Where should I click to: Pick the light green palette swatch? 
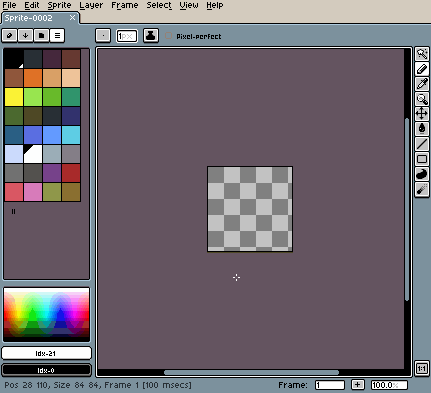point(33,97)
